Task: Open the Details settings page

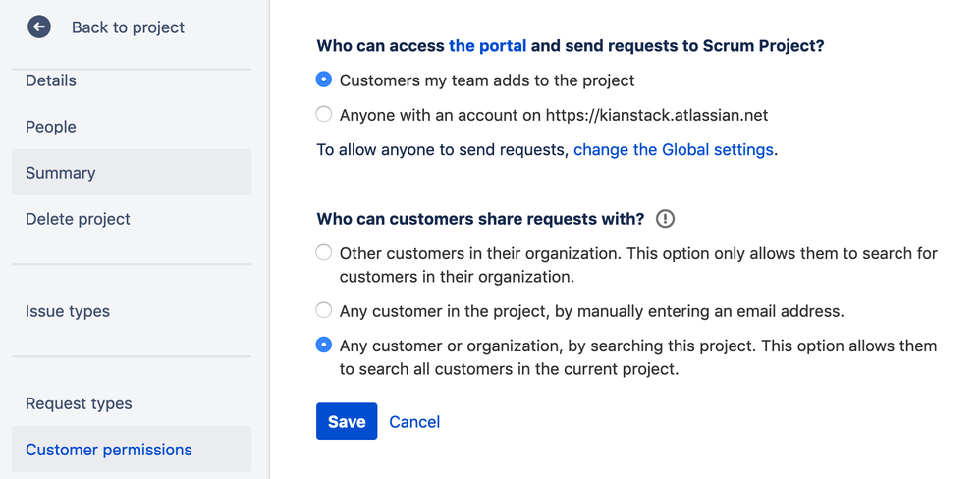Action: (51, 80)
